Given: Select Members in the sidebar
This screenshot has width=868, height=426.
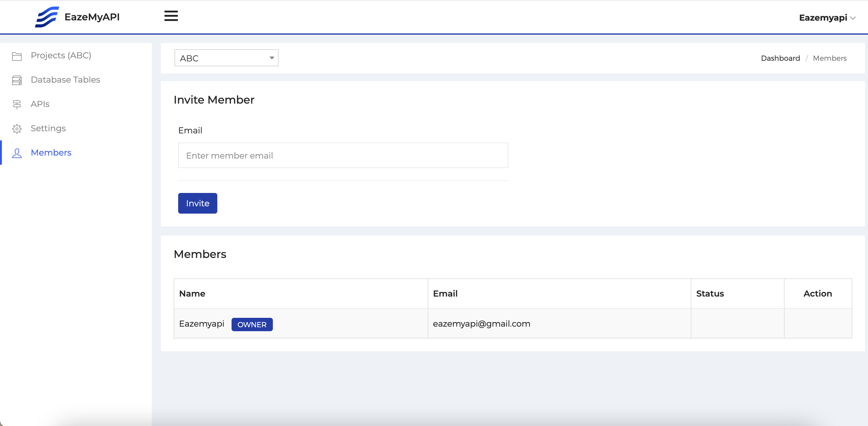Looking at the screenshot, I should pos(51,153).
